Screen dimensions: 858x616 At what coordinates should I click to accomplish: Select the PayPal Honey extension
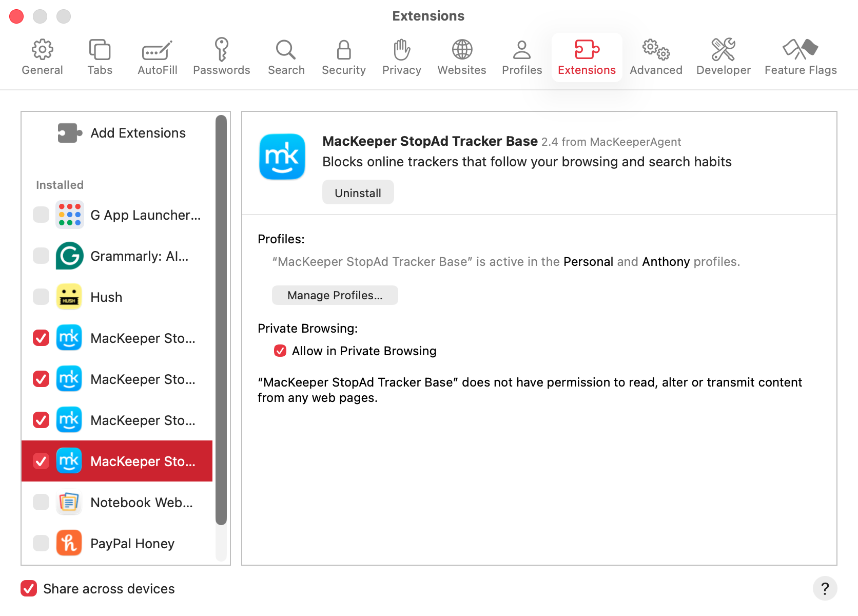(x=132, y=543)
